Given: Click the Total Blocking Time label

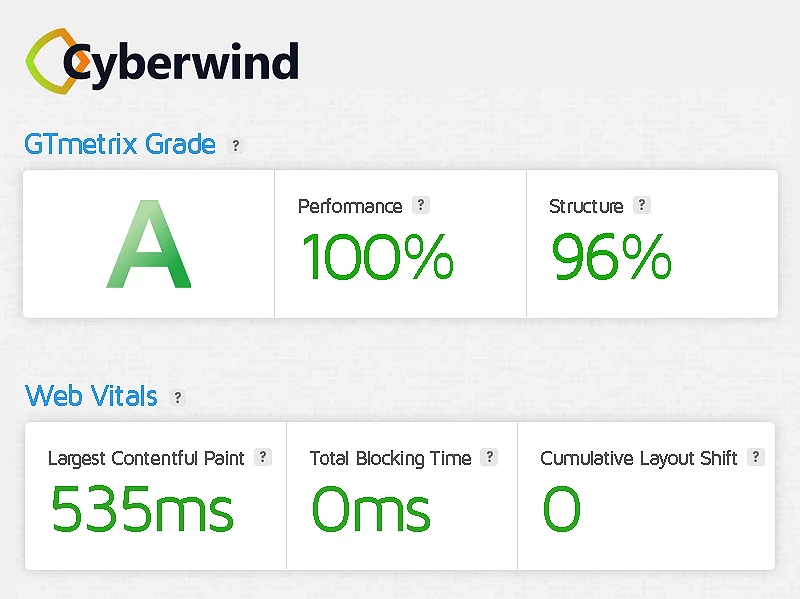Looking at the screenshot, I should click(x=390, y=458).
